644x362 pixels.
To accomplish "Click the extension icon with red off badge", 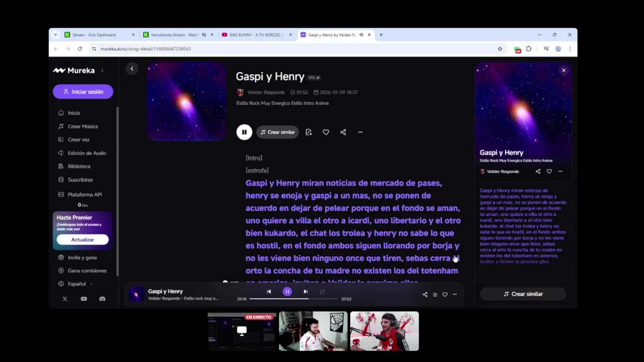I will coord(517,49).
